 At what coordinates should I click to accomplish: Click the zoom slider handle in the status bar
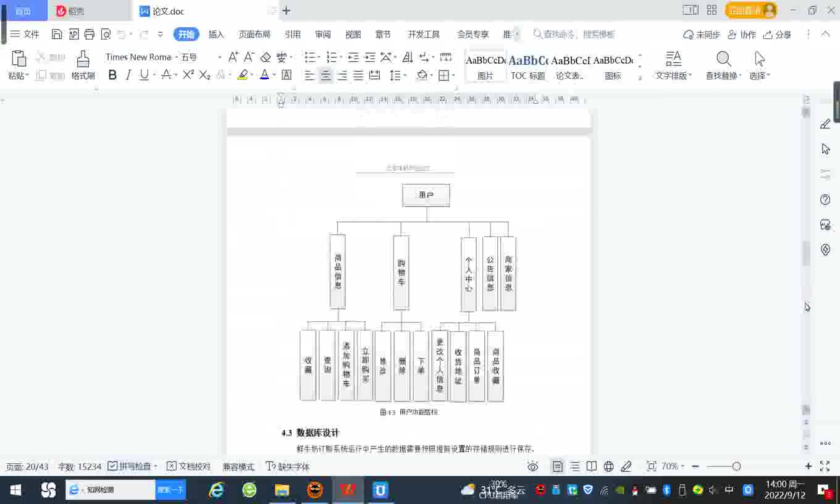click(x=736, y=466)
